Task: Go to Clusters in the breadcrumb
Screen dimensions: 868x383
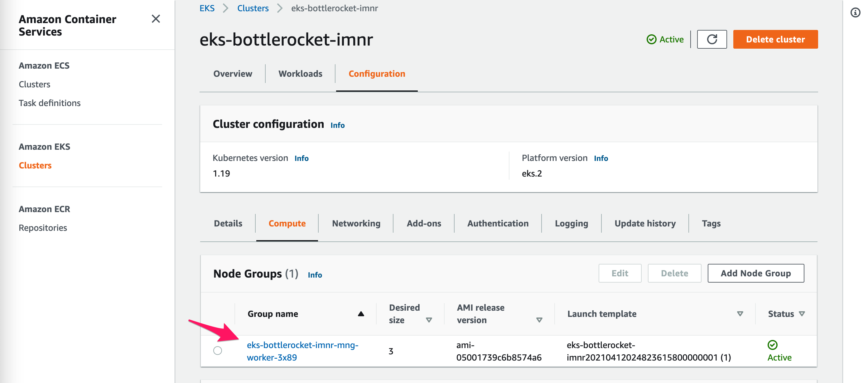Action: pyautogui.click(x=253, y=8)
